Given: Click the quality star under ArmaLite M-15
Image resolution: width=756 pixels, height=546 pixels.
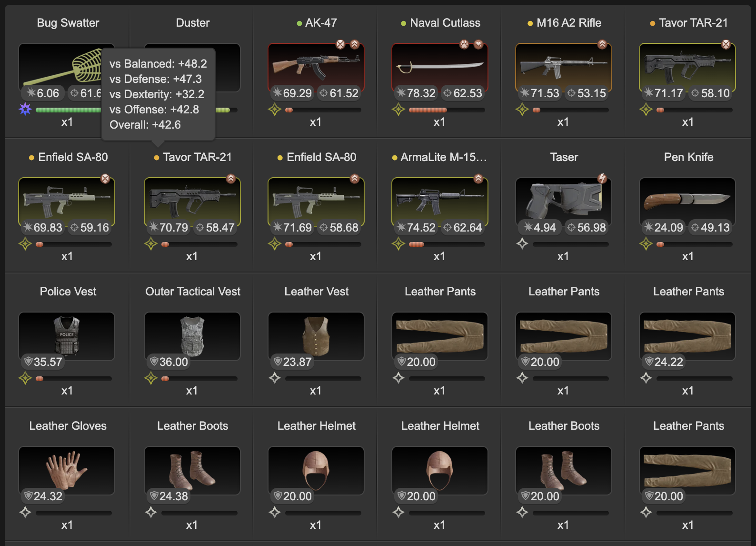Looking at the screenshot, I should [398, 244].
